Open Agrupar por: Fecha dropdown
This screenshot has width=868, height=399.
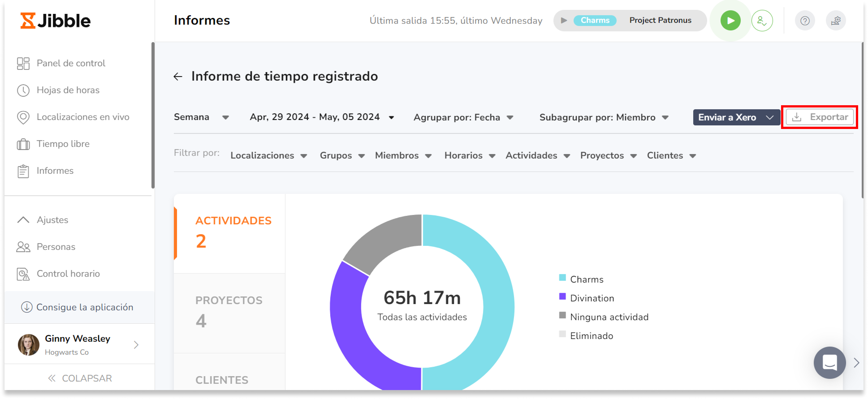(463, 117)
